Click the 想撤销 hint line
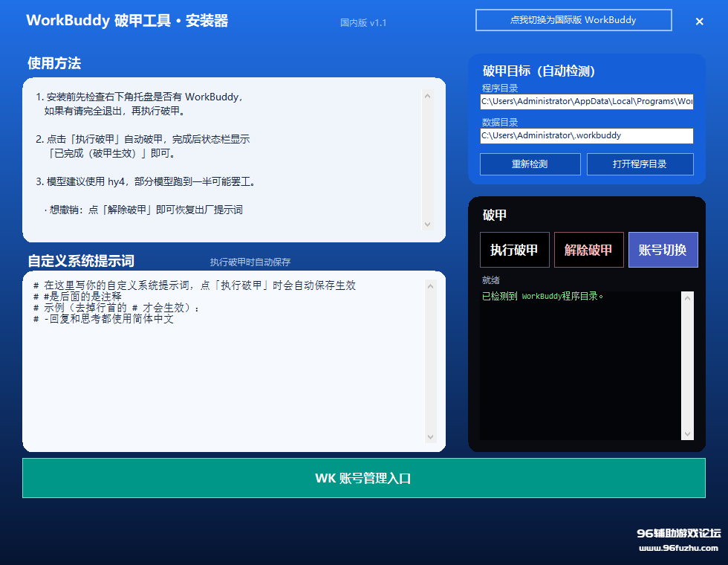Viewport: 728px width, 565px height. click(143, 210)
